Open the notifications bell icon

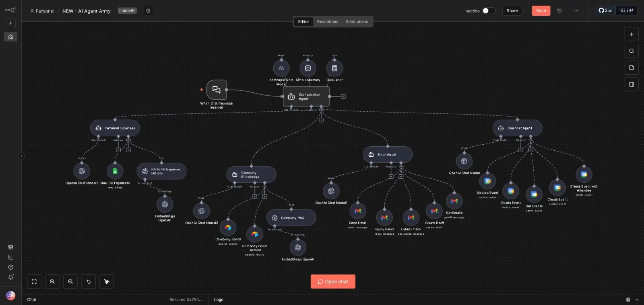coord(11,277)
